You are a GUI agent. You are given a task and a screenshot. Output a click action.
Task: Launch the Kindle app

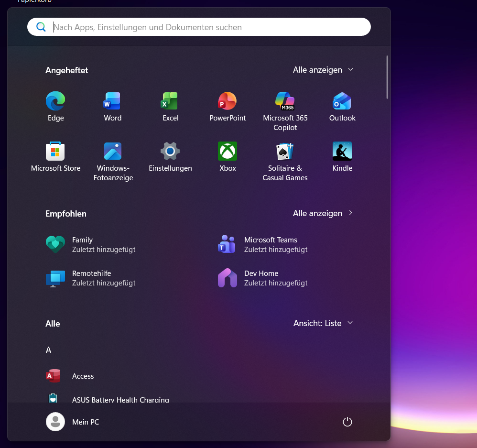click(342, 157)
